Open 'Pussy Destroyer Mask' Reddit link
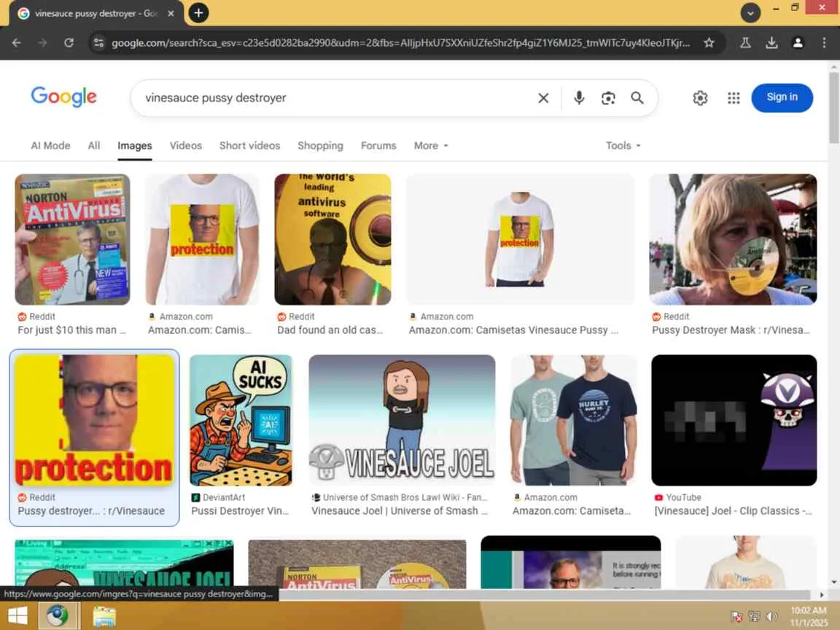 (731, 330)
